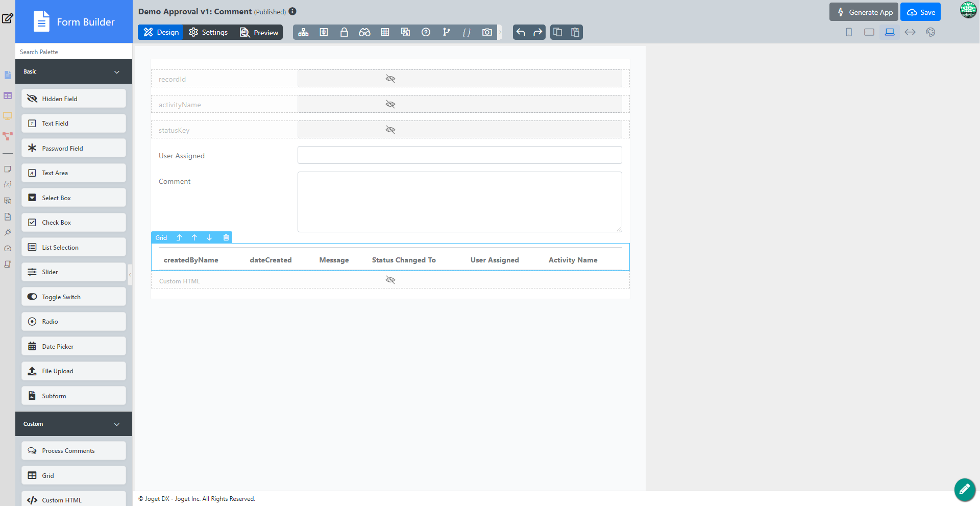Switch to the Settings tab

point(208,32)
